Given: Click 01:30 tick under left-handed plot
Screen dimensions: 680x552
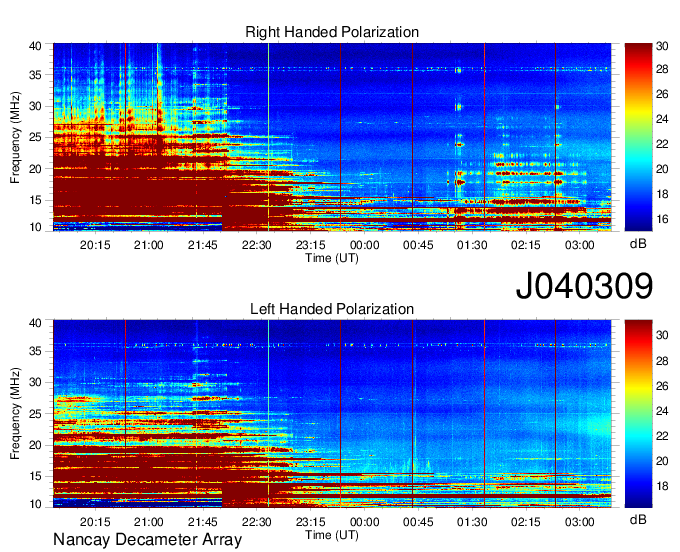Looking at the screenshot, I should click(x=472, y=522).
